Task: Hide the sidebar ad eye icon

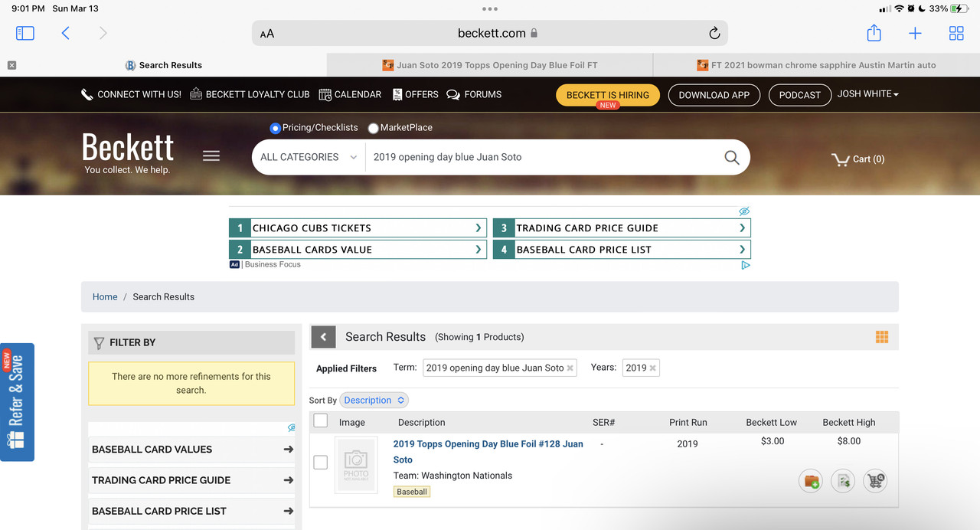Action: 291,428
